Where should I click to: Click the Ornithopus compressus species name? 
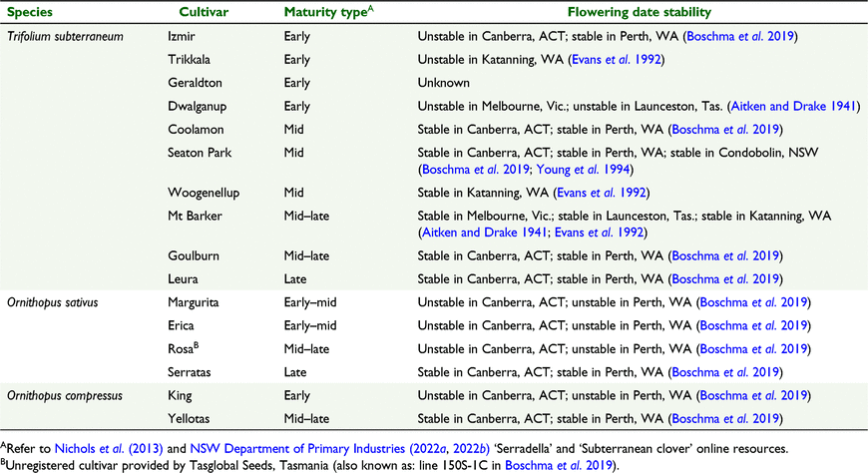tap(65, 395)
